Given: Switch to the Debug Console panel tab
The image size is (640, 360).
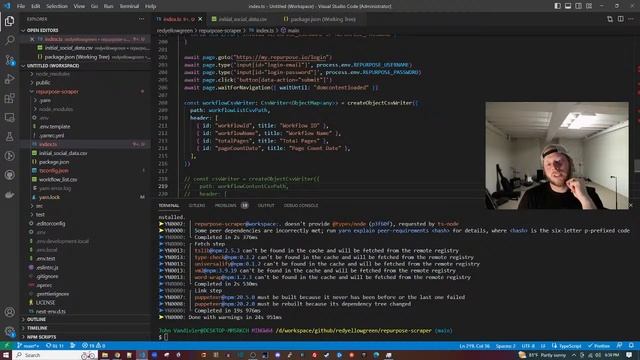Looking at the screenshot, I should 301,205.
